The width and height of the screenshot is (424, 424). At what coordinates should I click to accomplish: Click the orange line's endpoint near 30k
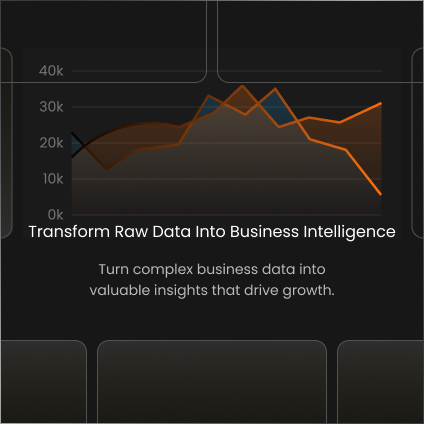[381, 104]
